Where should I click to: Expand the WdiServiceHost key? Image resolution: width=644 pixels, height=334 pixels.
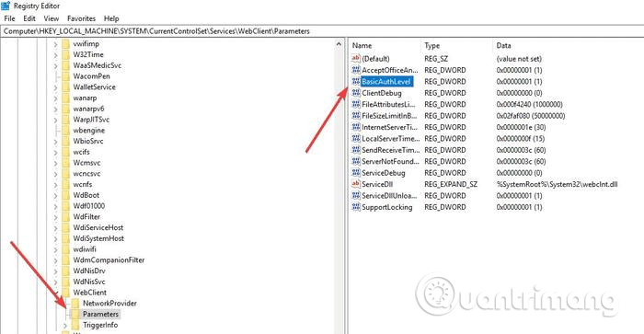(55, 227)
